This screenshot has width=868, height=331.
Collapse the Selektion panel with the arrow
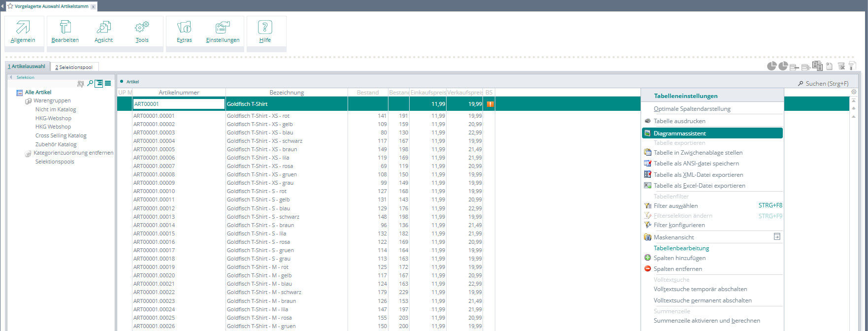[x=11, y=77]
